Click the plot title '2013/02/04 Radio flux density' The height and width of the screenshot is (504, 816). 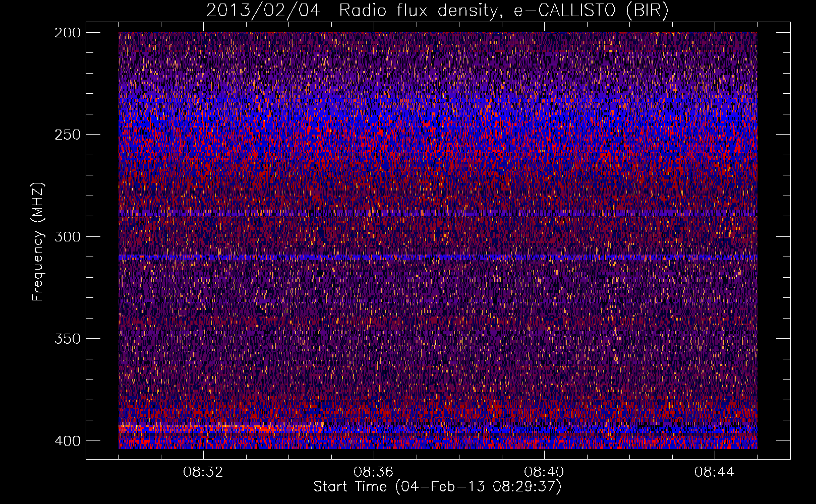point(352,10)
